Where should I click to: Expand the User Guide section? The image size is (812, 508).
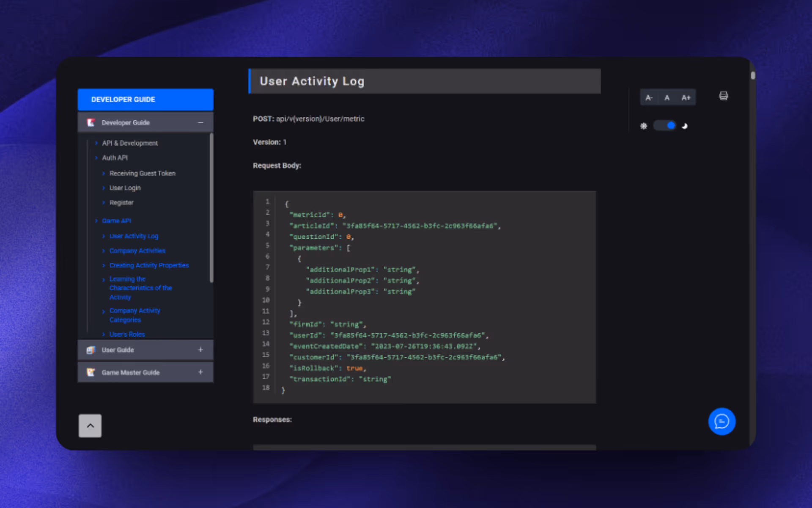click(x=200, y=350)
